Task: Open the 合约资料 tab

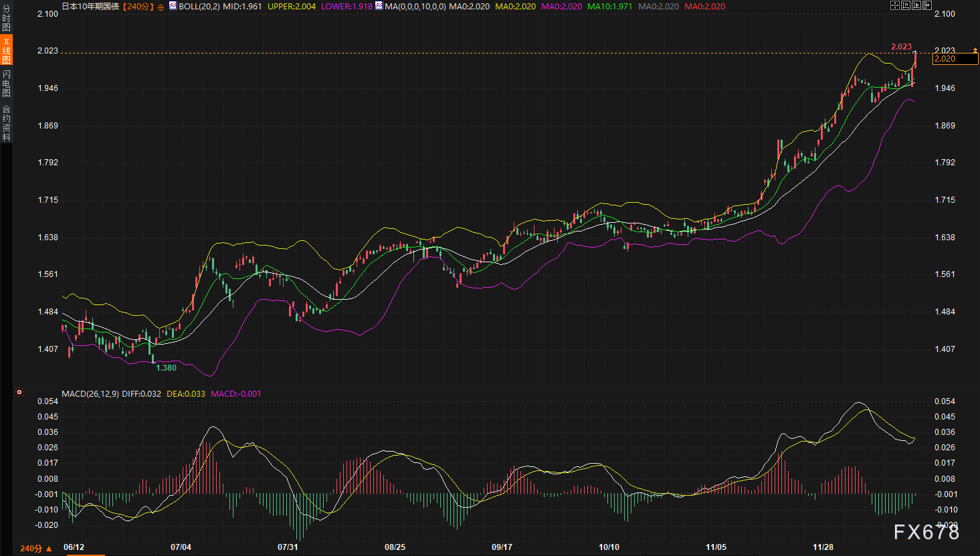Action: [x=6, y=123]
